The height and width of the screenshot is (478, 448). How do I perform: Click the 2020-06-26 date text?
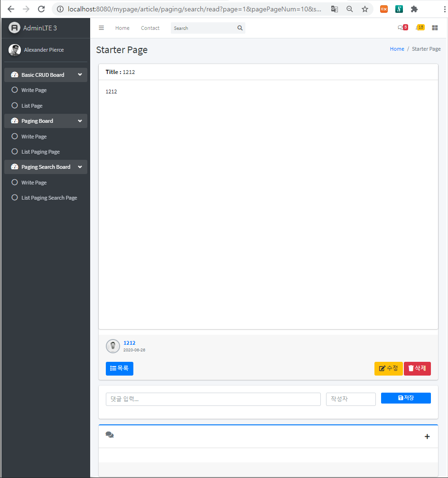[134, 350]
